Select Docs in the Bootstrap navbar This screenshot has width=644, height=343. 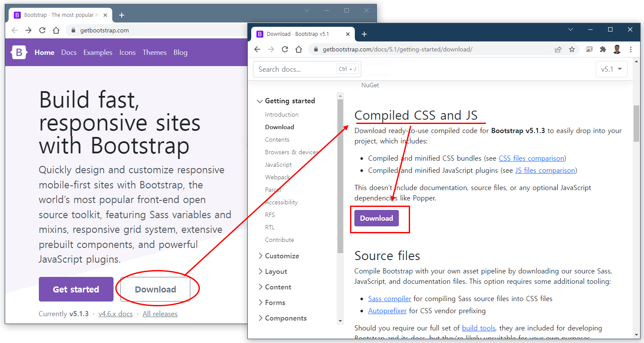(69, 52)
